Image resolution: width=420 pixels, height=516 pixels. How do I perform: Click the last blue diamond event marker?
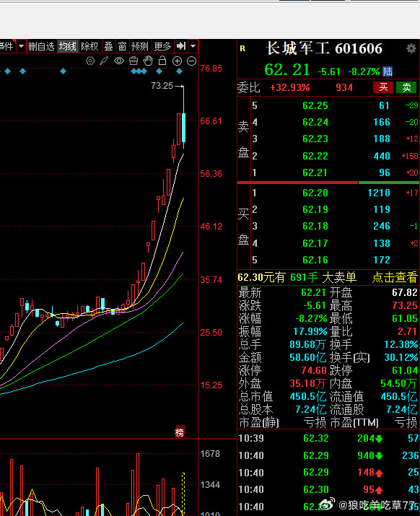[x=179, y=71]
